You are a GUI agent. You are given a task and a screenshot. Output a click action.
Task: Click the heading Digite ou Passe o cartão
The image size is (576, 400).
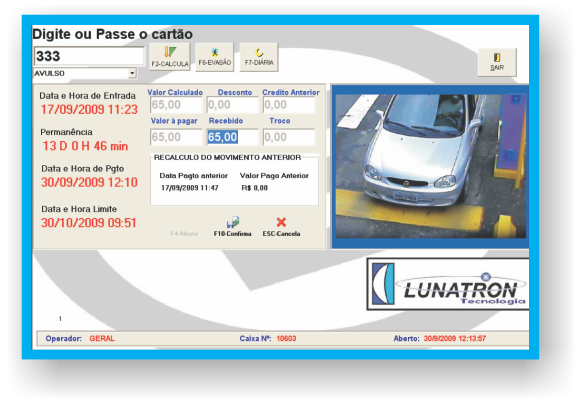(112, 34)
